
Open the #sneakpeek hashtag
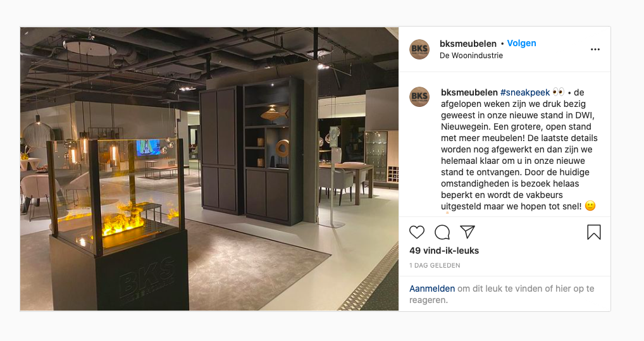pos(525,92)
